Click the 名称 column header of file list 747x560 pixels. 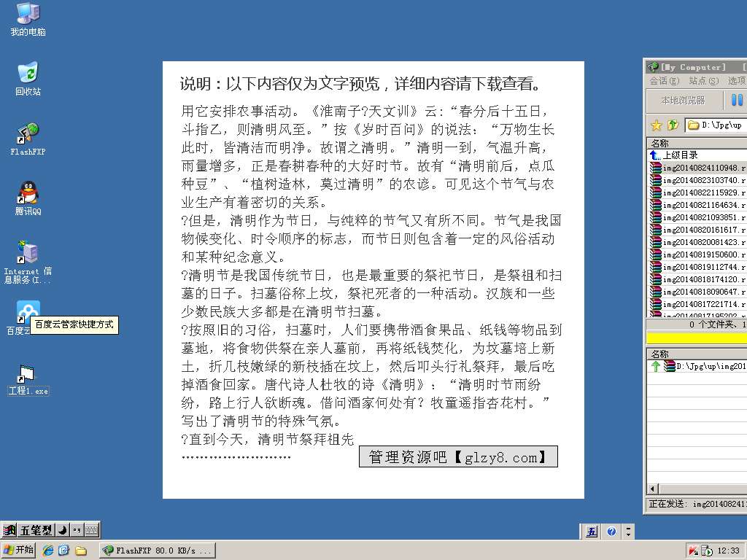697,143
